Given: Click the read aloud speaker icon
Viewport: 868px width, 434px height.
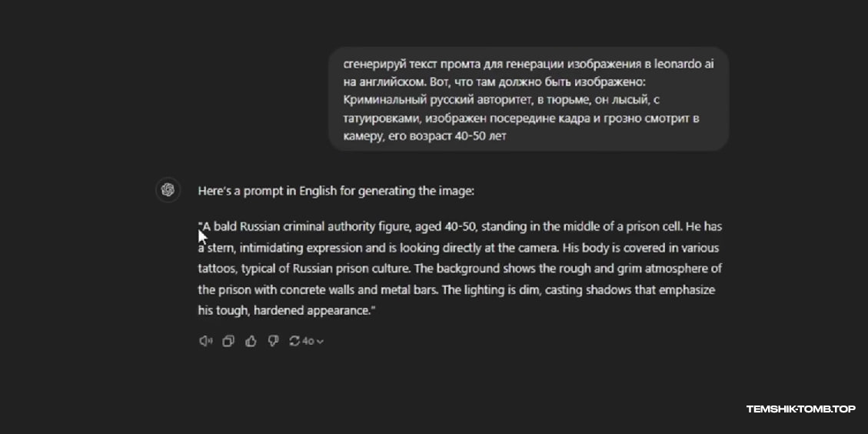Looking at the screenshot, I should 205,341.
